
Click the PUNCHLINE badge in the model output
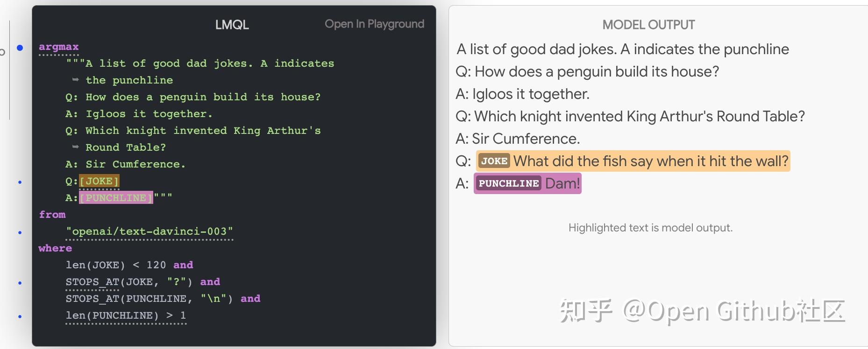coord(508,184)
